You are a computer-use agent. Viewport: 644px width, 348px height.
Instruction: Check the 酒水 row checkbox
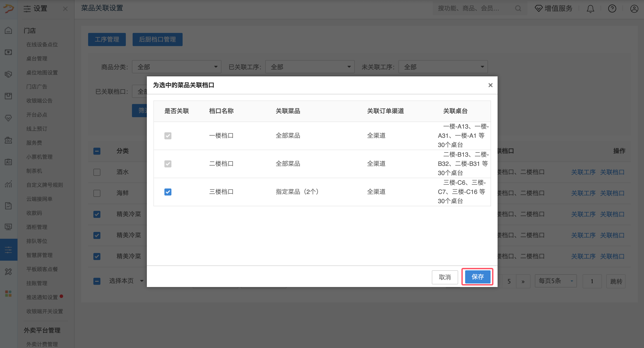(x=97, y=172)
